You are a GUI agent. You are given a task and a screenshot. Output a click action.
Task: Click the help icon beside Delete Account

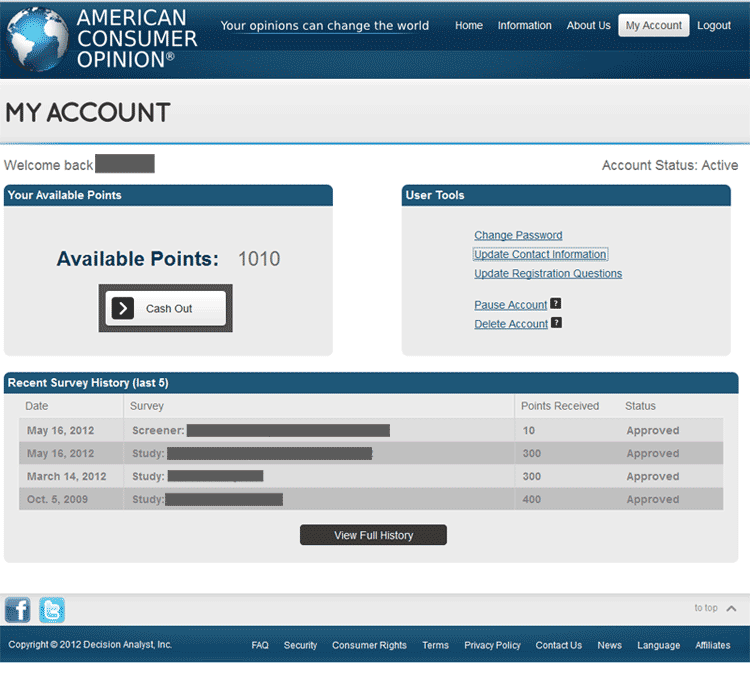click(x=556, y=323)
